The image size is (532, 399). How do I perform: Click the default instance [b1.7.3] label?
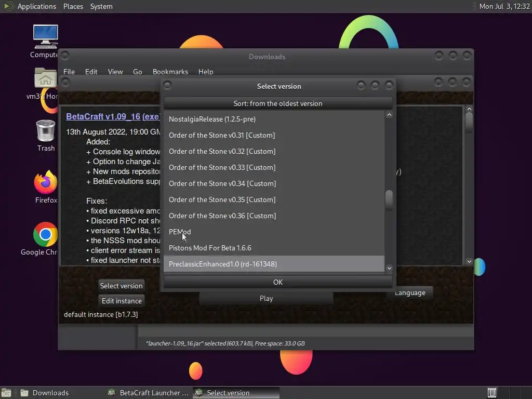tap(101, 314)
